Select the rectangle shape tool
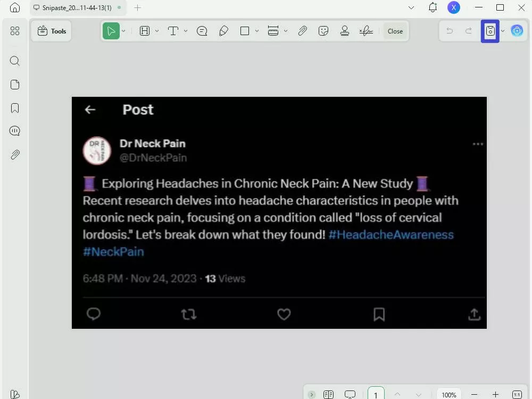The image size is (532, 399). click(x=245, y=31)
